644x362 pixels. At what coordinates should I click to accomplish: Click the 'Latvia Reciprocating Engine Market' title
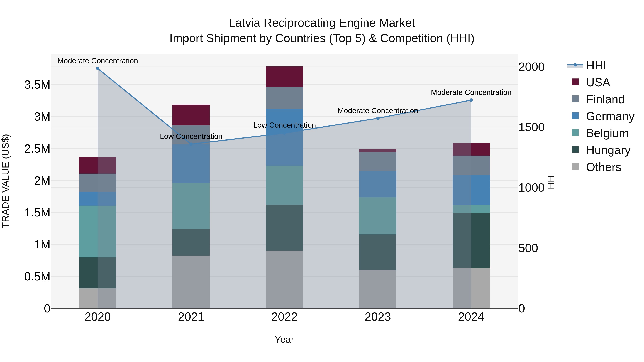click(x=322, y=23)
